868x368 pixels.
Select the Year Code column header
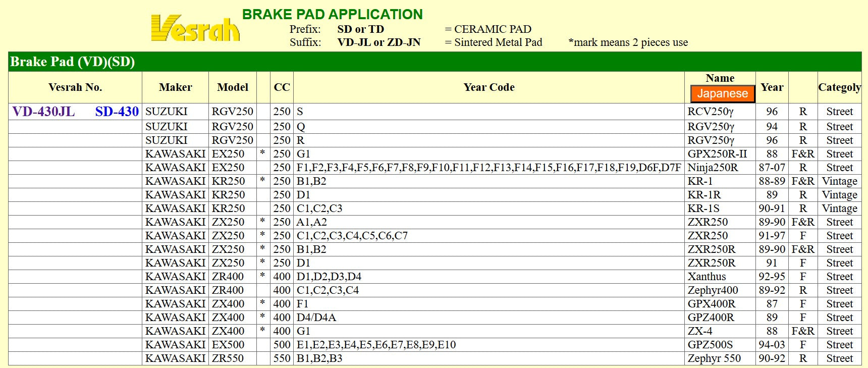(489, 87)
